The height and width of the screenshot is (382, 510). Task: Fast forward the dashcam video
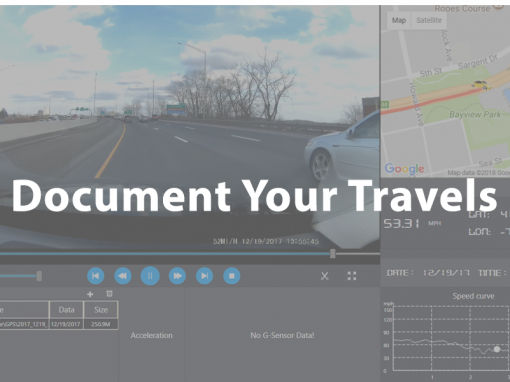(x=177, y=276)
